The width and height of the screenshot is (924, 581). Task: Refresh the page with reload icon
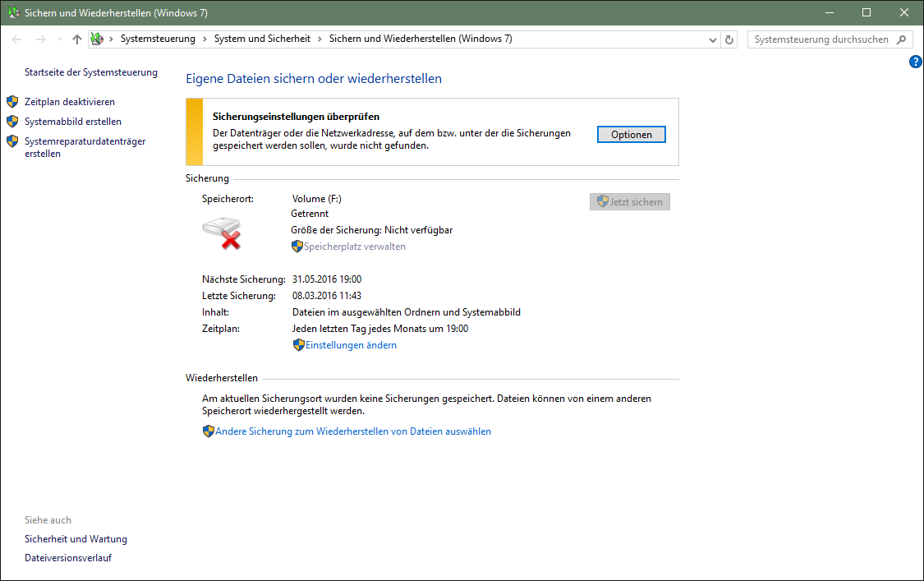click(729, 39)
